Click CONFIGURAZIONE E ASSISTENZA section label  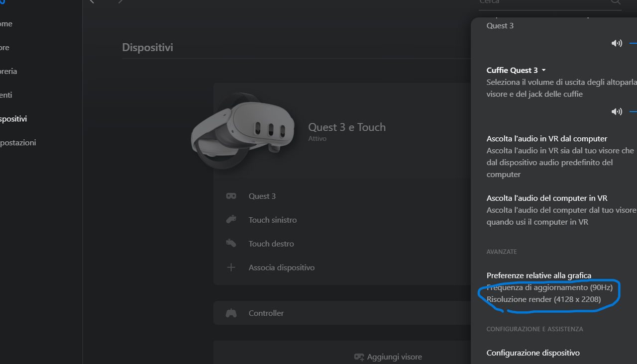pyautogui.click(x=534, y=329)
